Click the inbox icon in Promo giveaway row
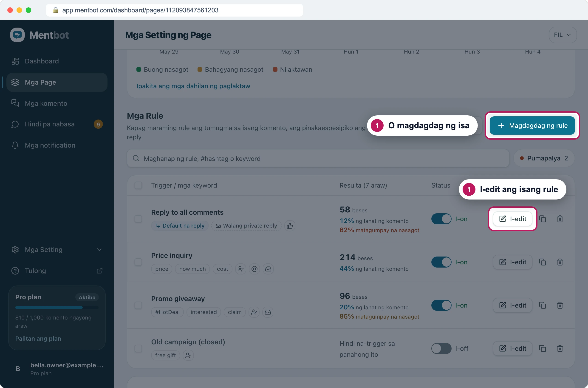This screenshot has height=388, width=588. click(268, 312)
